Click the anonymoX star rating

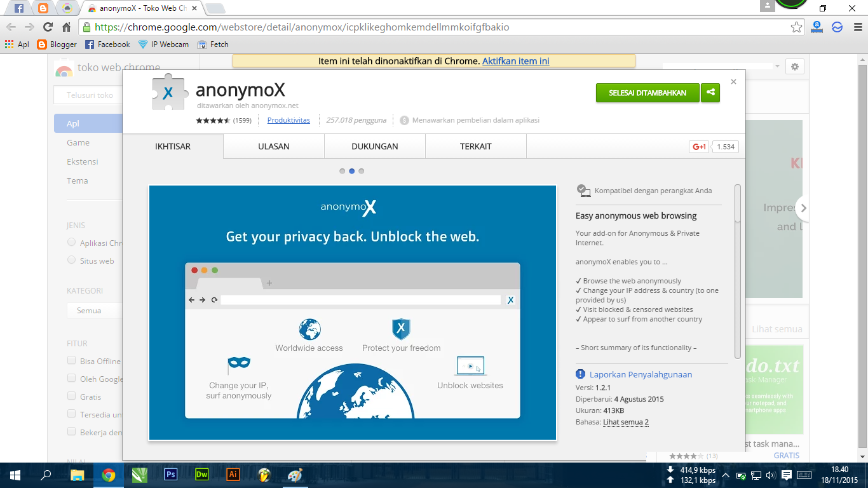pyautogui.click(x=213, y=120)
